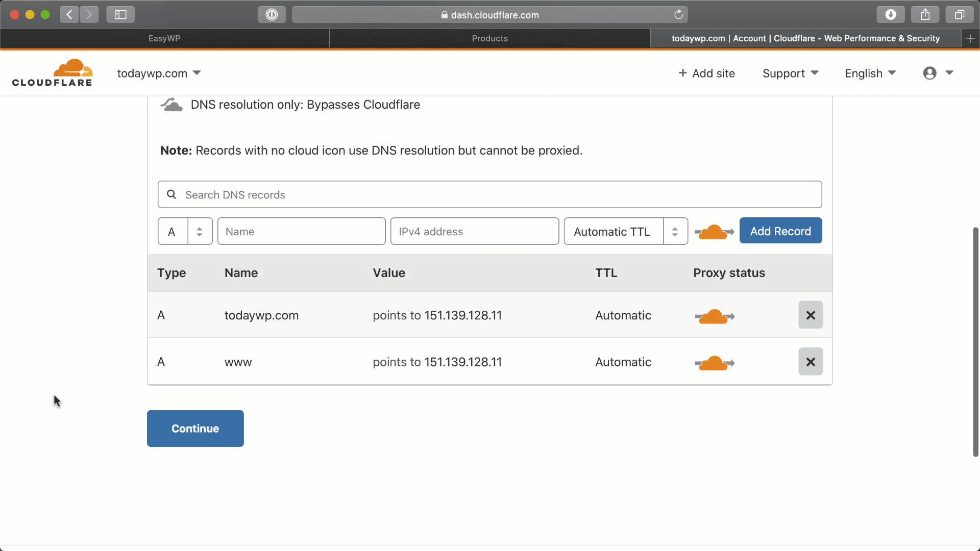This screenshot has height=551, width=980.
Task: Click the Search DNS records field
Action: (490, 194)
